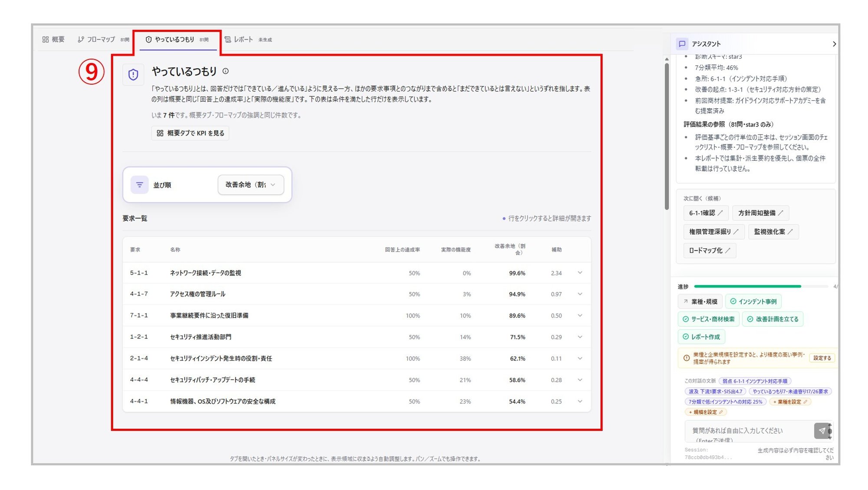Select the 情報機器、OS及びソフトウェアの安全な構成 row name
This screenshot has height=490, width=868.
coord(223,401)
